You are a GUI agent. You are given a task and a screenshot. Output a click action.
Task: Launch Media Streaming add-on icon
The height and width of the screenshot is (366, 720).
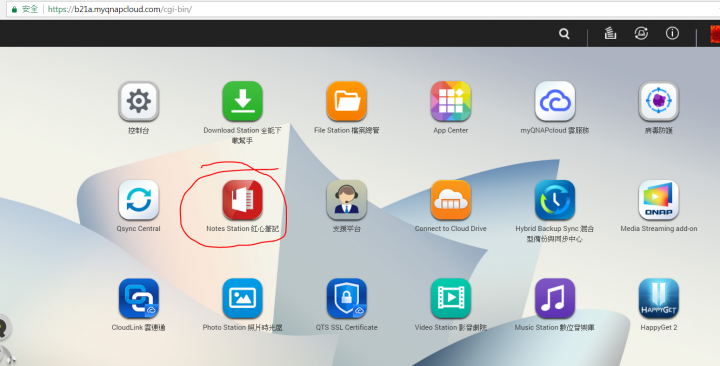coord(658,200)
